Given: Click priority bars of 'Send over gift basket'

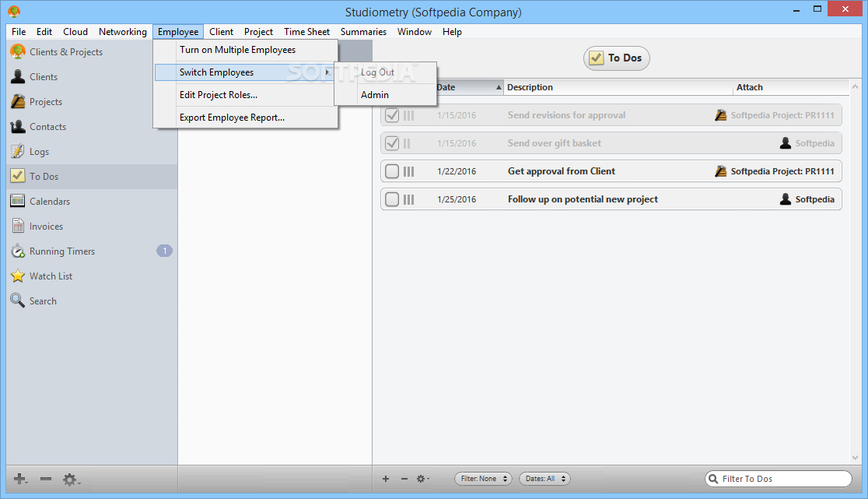Looking at the screenshot, I should point(407,143).
